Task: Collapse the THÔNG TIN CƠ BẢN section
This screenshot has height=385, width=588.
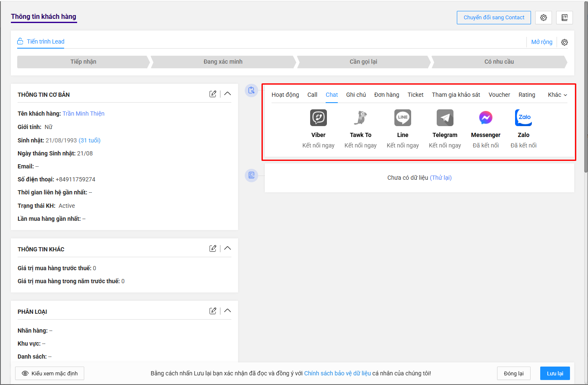Action: click(228, 94)
